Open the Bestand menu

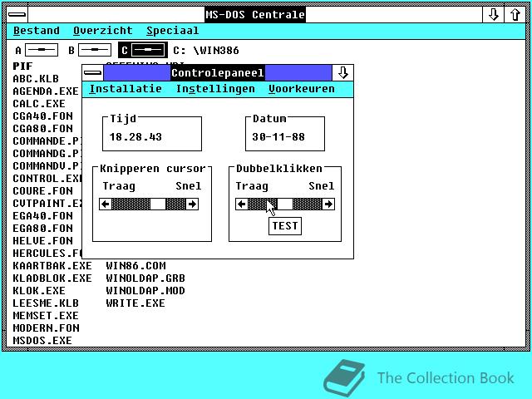(x=37, y=31)
